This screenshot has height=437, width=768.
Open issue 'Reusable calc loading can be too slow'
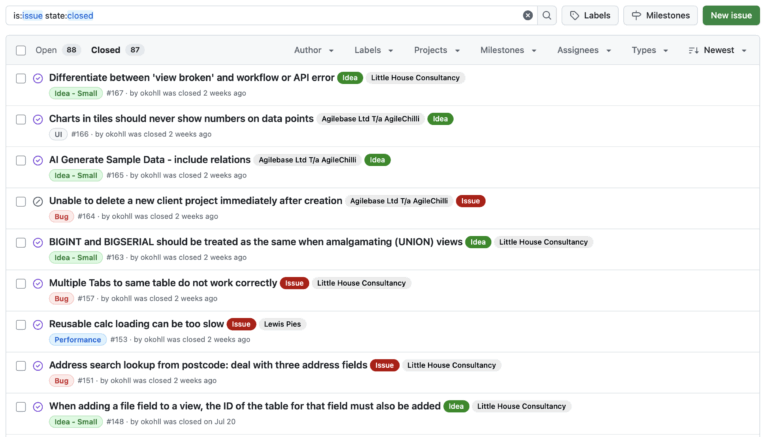(x=136, y=324)
